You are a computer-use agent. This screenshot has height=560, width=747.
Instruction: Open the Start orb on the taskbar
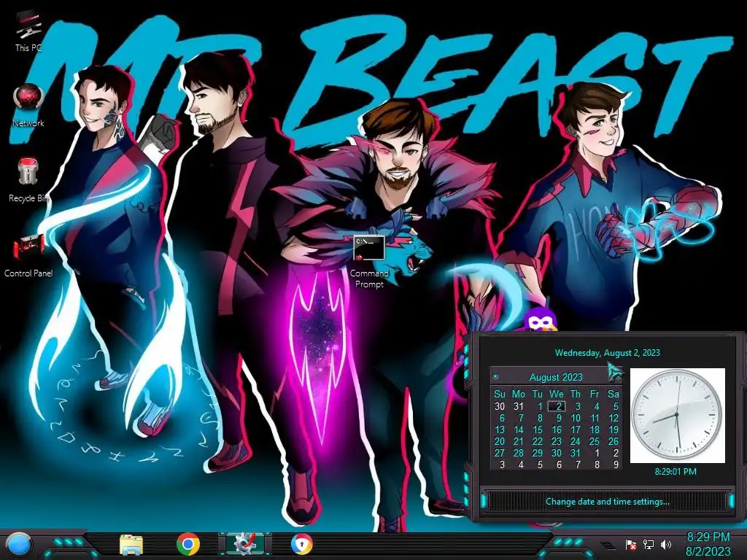[18, 545]
